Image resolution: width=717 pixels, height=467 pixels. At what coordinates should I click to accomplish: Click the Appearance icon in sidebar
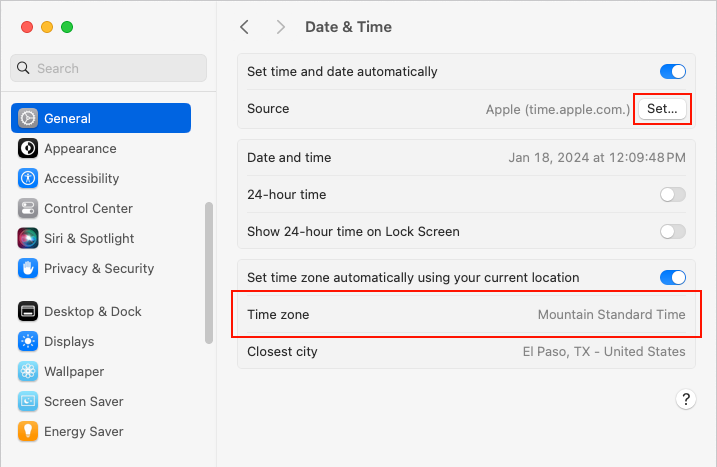pyautogui.click(x=28, y=148)
